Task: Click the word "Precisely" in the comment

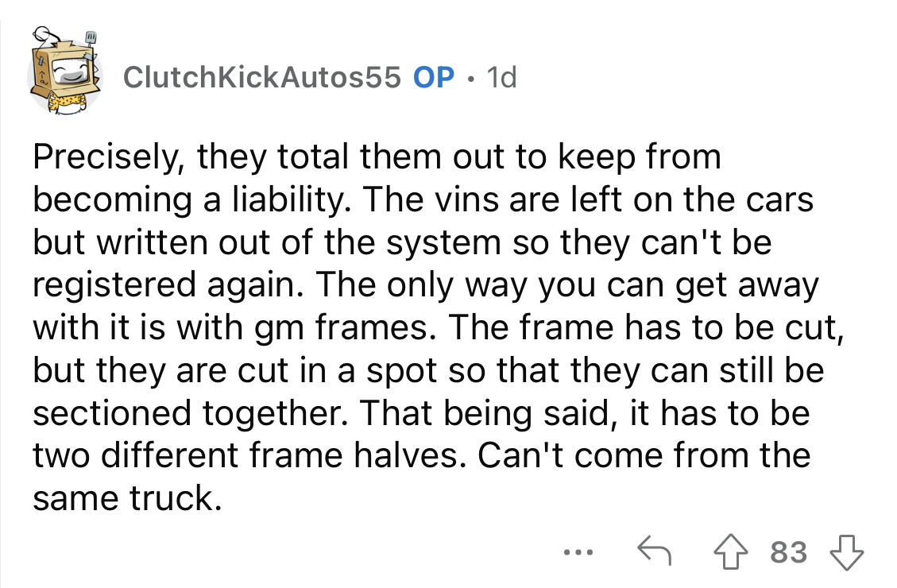Action: click(x=105, y=157)
